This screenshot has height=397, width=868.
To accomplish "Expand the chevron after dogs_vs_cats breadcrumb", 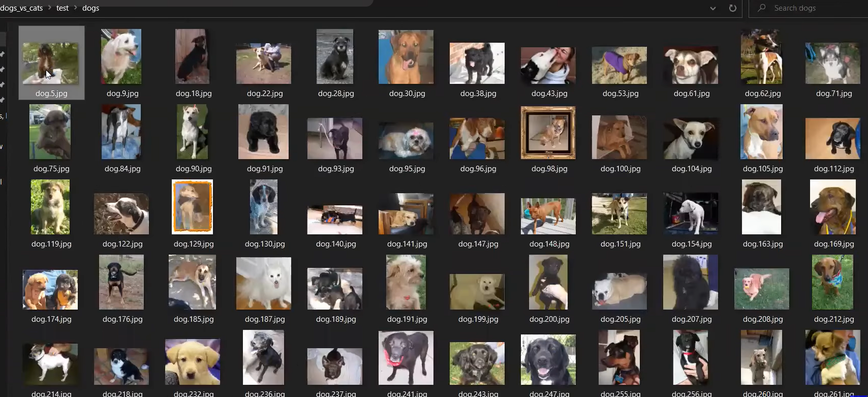I will pyautogui.click(x=50, y=8).
